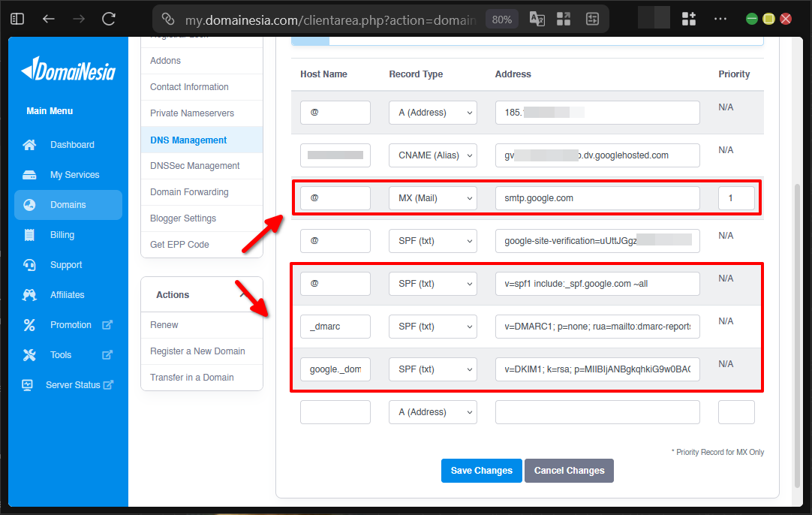Go to Billing via its sidebar icon
812x515 pixels.
30,234
